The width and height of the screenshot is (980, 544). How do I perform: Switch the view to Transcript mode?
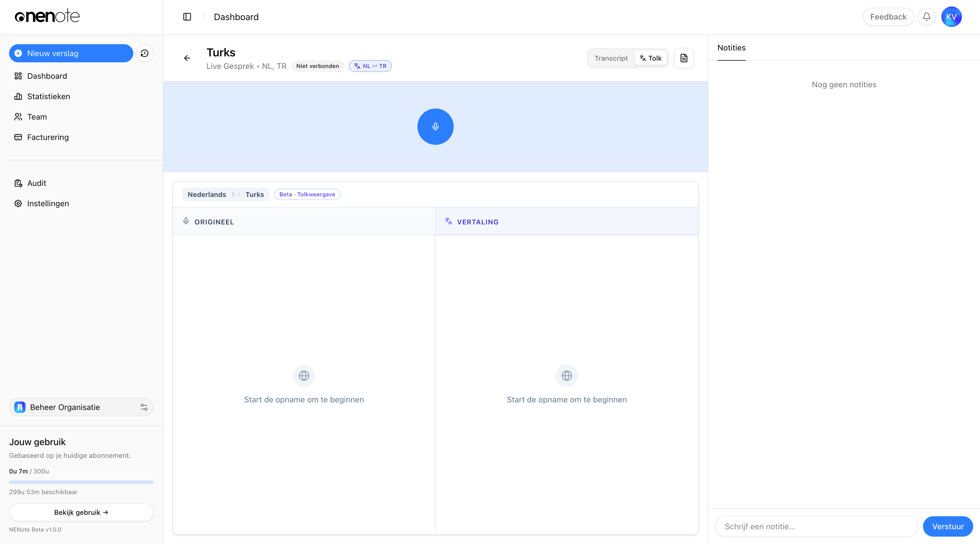click(611, 58)
